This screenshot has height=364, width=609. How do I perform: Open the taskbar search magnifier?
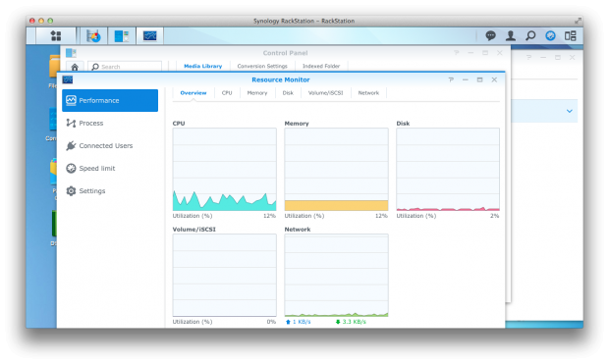click(x=530, y=35)
